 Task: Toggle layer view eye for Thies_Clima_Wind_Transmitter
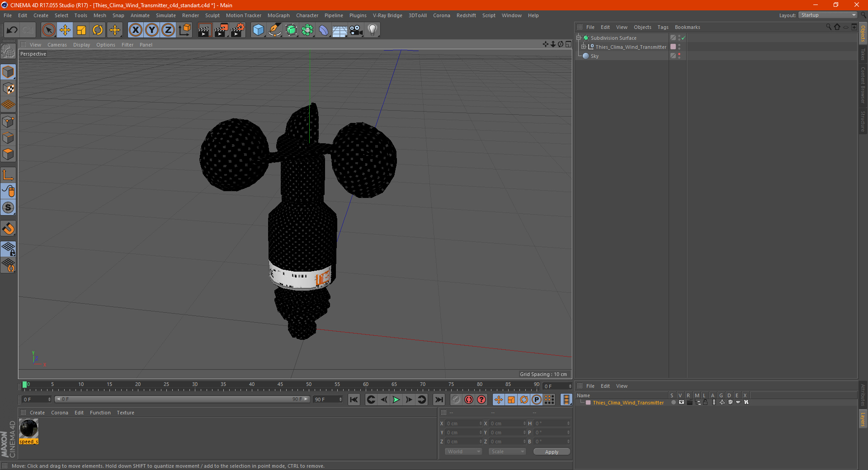(x=681, y=402)
